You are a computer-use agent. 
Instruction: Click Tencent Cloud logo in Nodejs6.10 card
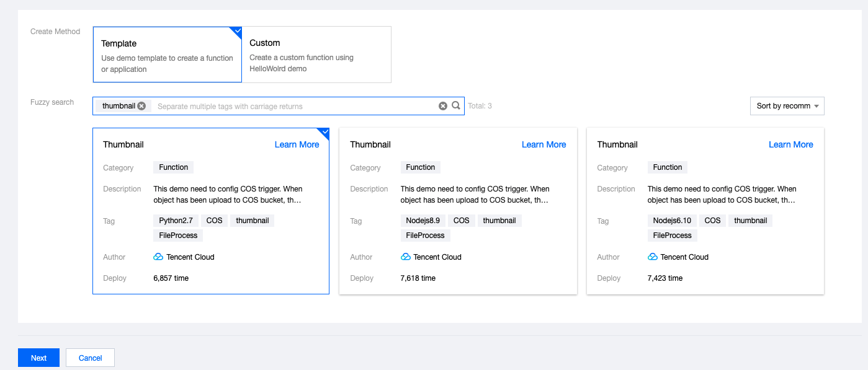(x=653, y=257)
